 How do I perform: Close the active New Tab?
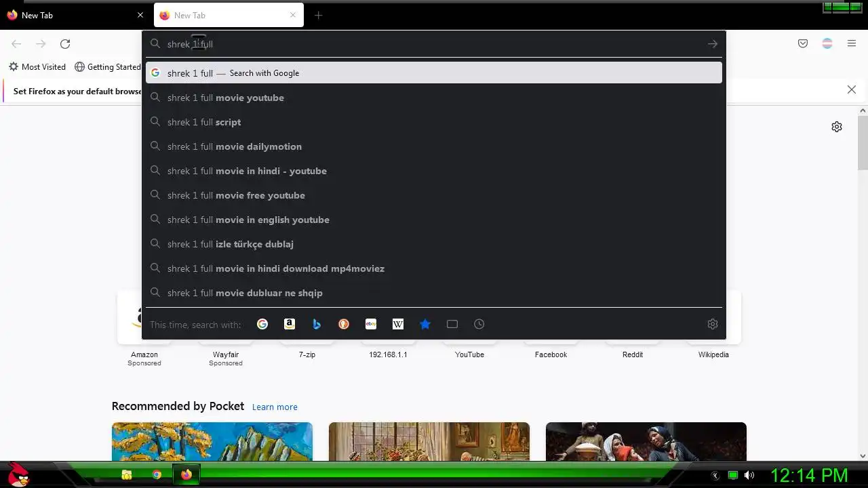293,15
